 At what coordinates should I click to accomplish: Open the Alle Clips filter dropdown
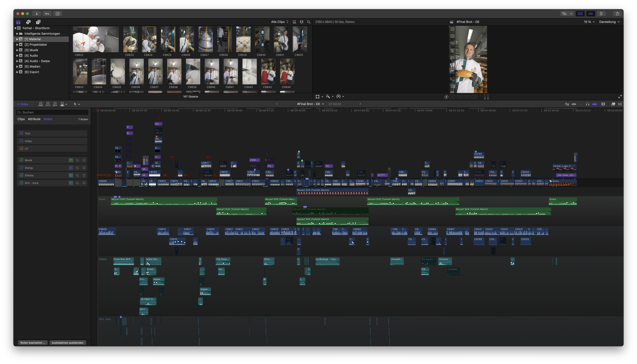pyautogui.click(x=280, y=22)
